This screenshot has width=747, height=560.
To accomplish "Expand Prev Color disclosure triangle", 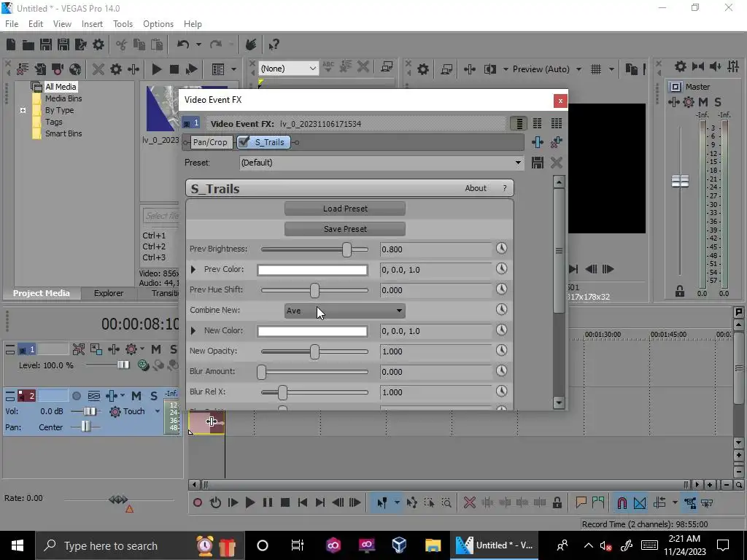I will pyautogui.click(x=193, y=270).
